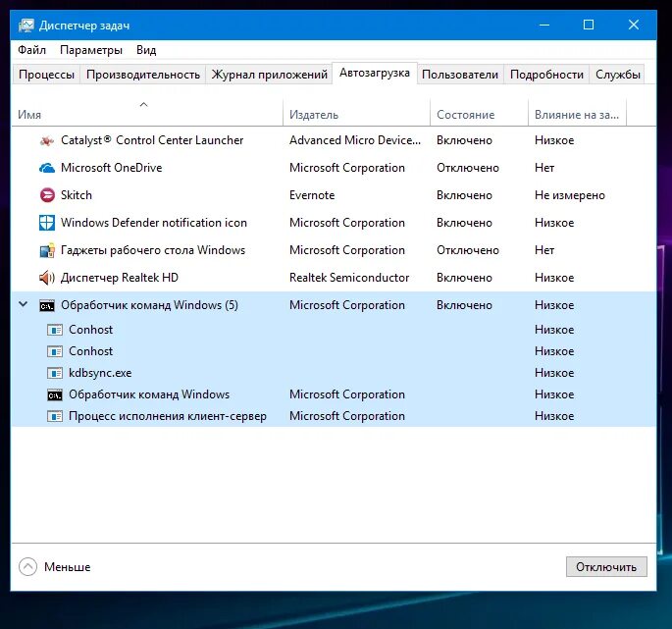Click the Microsoft OneDrive cloud icon
The image size is (672, 629).
click(x=47, y=168)
